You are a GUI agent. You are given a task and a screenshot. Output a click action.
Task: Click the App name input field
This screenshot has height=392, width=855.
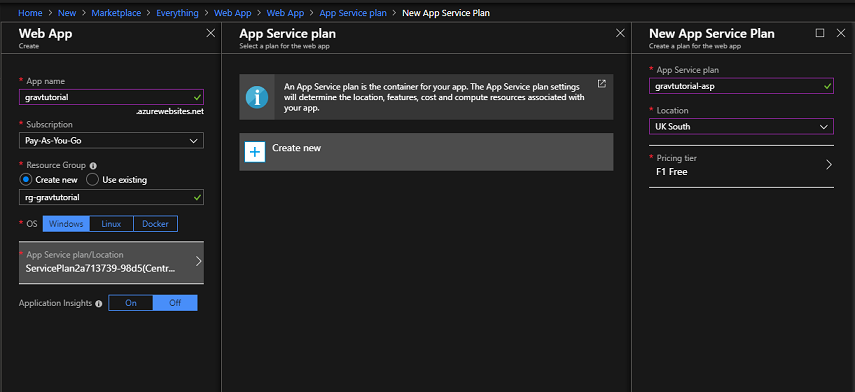pos(111,97)
